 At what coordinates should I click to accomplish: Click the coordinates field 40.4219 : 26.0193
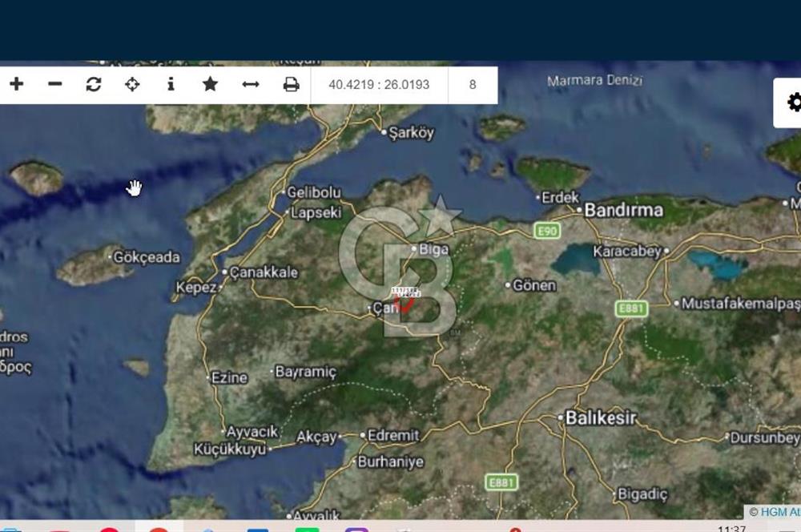click(x=379, y=85)
